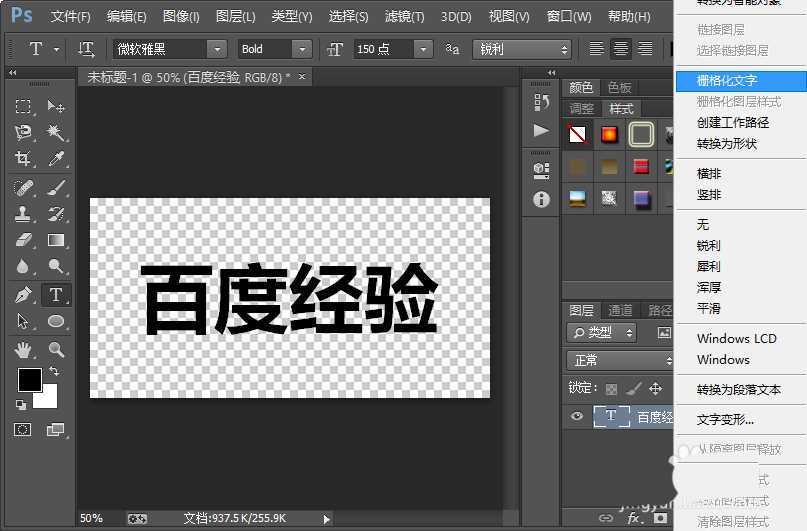Open the 滤镜(T) menu

tap(404, 17)
